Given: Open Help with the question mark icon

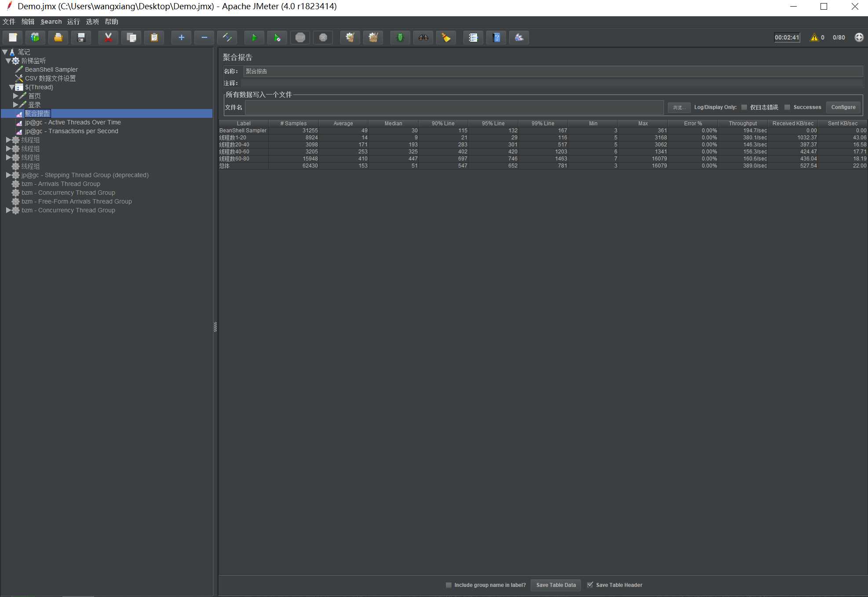Looking at the screenshot, I should coord(496,37).
